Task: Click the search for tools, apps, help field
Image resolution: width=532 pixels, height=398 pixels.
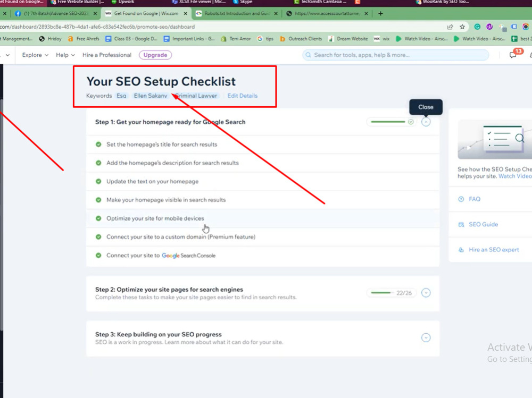Action: tap(396, 55)
